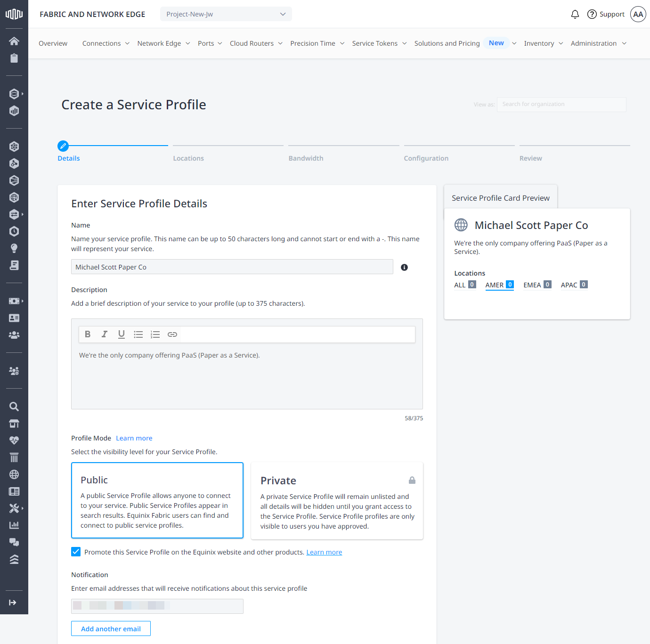This screenshot has width=650, height=644.
Task: Go to the Configuration step
Action: tap(426, 158)
